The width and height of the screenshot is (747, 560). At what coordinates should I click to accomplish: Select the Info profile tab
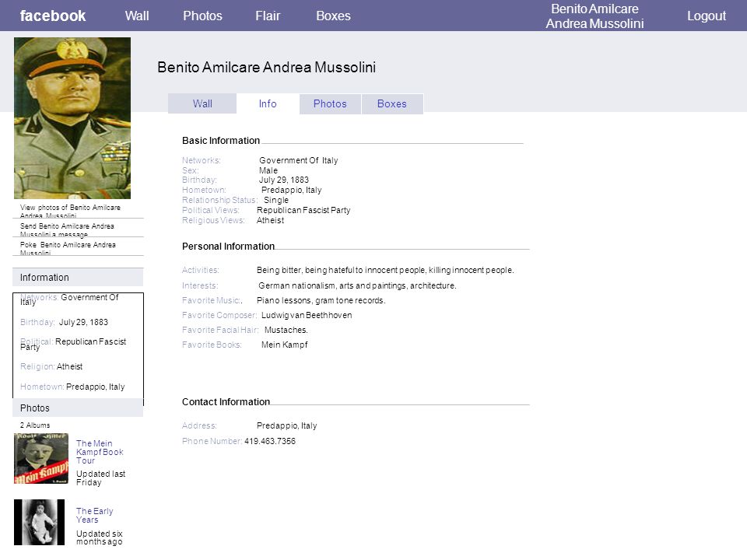pos(268,103)
